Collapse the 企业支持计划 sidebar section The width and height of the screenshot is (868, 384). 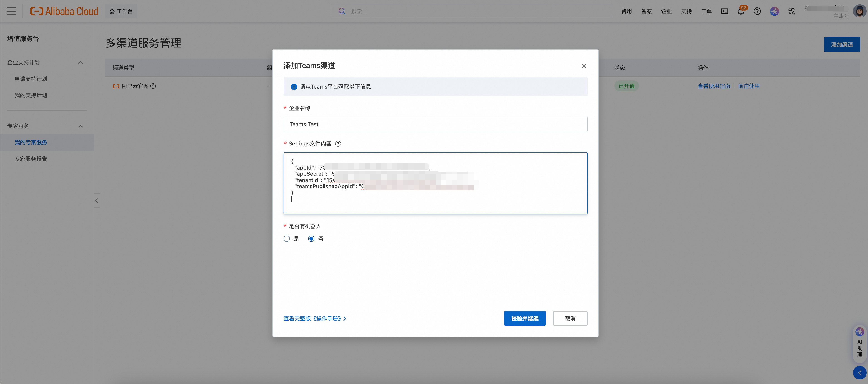click(x=81, y=62)
